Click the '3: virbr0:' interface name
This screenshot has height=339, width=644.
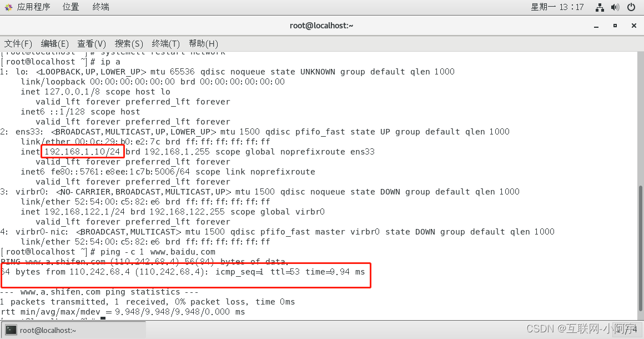24,192
